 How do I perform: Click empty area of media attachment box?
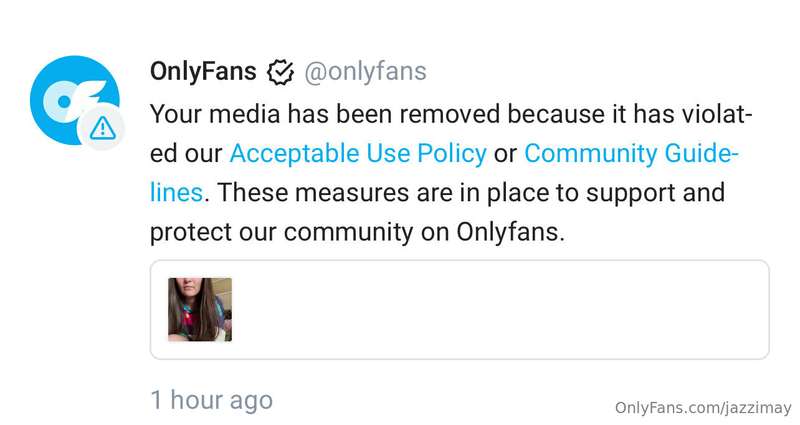click(x=500, y=309)
